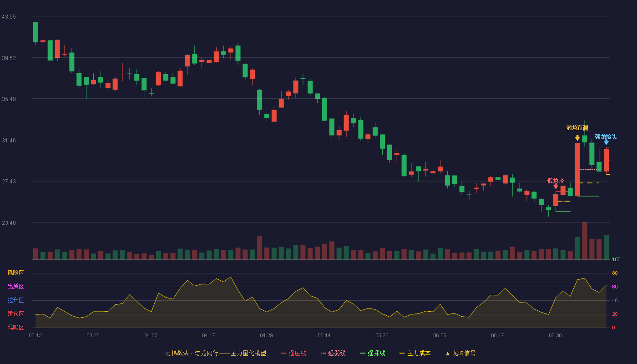Select the 潜龙在渊 signal label
The image size is (637, 364).
pos(577,128)
